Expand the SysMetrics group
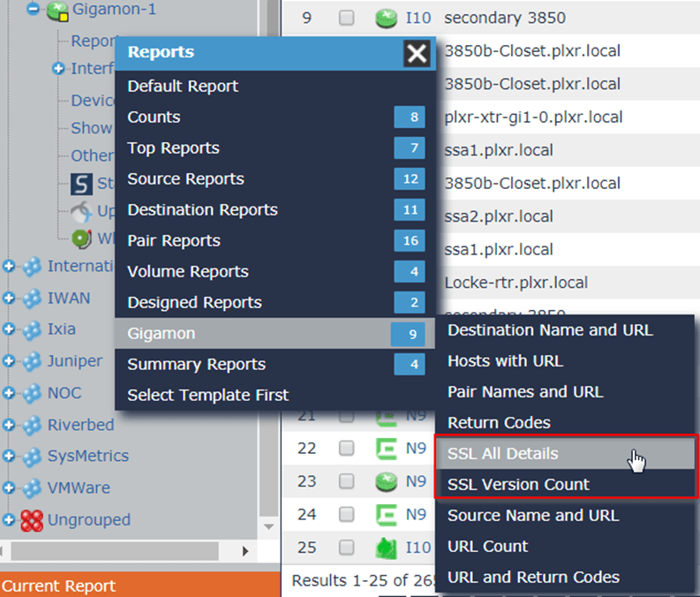 pos(9,456)
